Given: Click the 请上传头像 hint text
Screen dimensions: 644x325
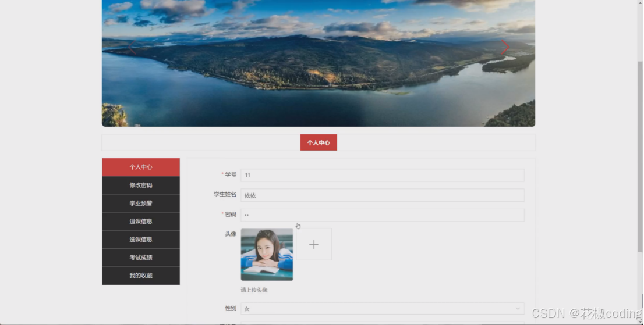Looking at the screenshot, I should 254,290.
